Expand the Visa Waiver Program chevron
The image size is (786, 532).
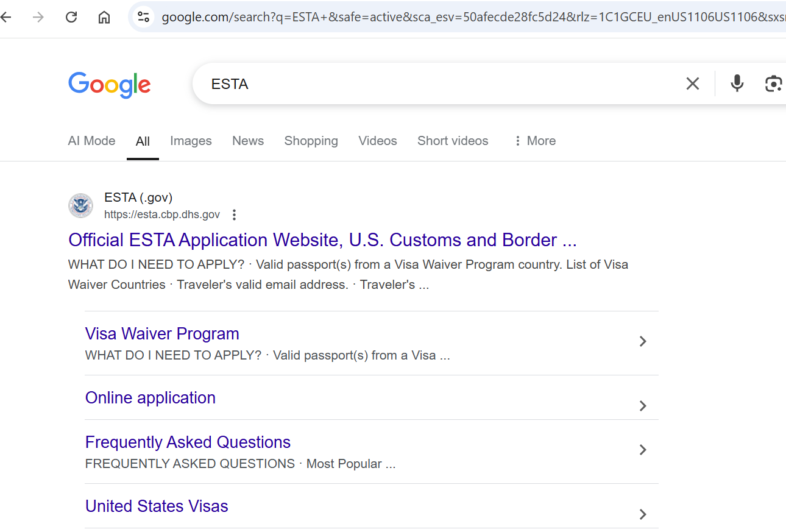pyautogui.click(x=643, y=341)
